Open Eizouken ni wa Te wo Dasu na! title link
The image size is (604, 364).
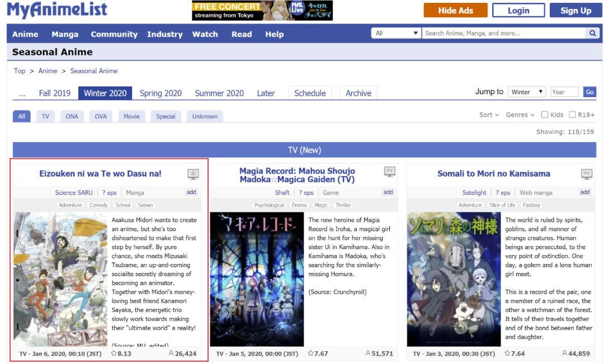(x=101, y=174)
